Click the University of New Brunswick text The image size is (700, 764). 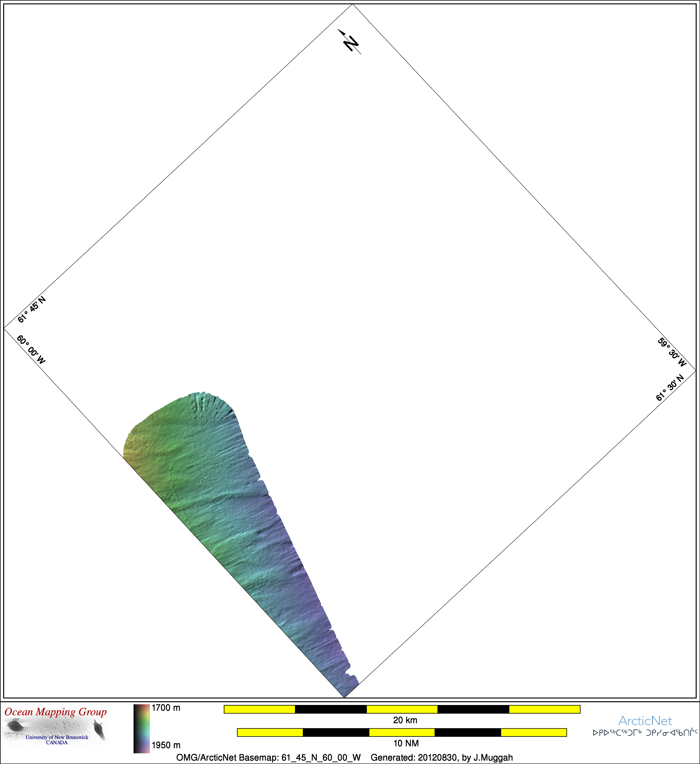[57, 737]
